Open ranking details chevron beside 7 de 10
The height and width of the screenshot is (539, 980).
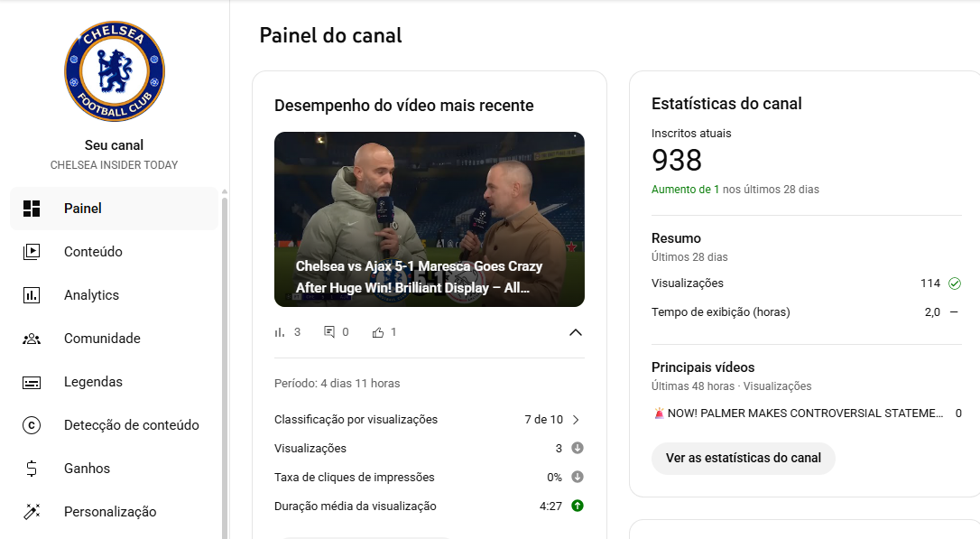(576, 420)
